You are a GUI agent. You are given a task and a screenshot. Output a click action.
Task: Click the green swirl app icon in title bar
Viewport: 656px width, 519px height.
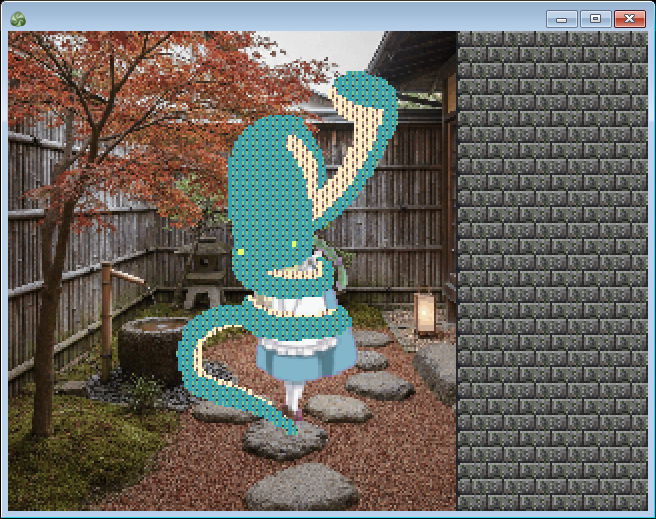(18, 19)
